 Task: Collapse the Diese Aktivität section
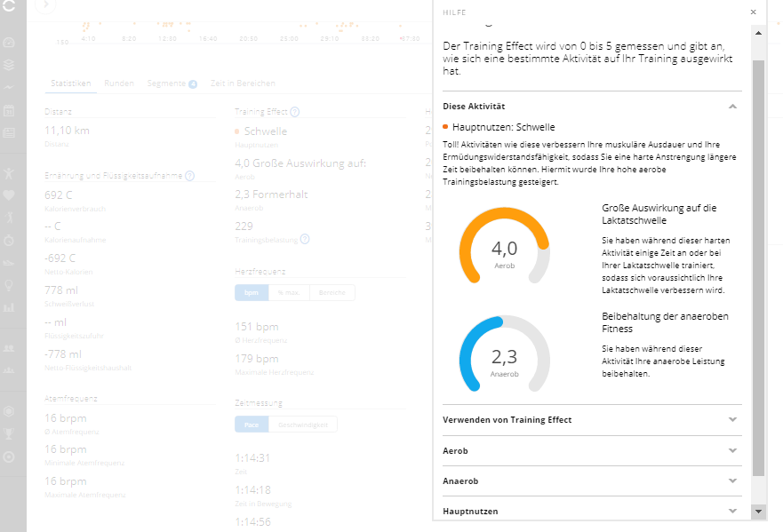(x=731, y=106)
